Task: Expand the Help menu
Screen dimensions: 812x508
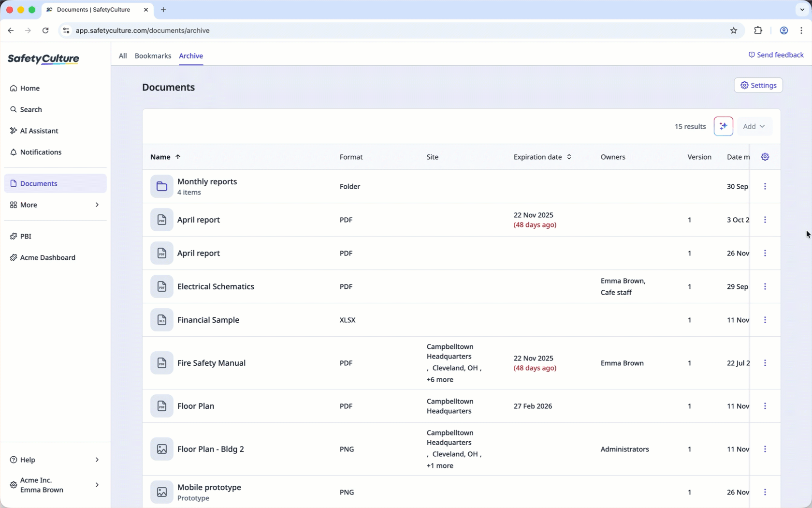Action: pos(55,460)
